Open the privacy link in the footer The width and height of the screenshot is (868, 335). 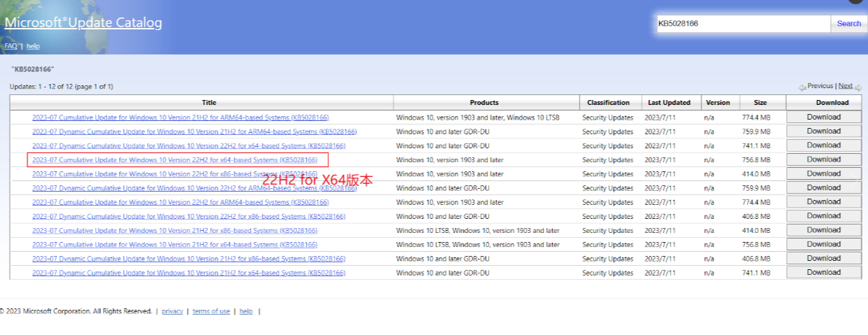172,311
